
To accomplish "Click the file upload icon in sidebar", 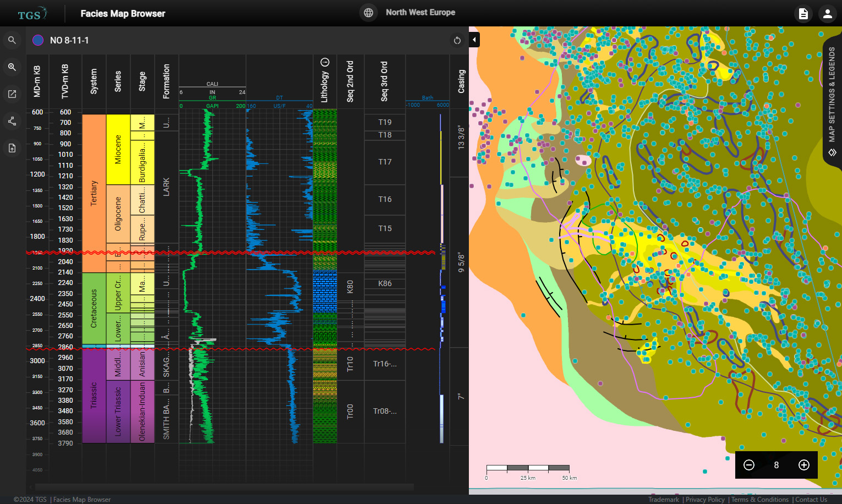I will tap(12, 147).
